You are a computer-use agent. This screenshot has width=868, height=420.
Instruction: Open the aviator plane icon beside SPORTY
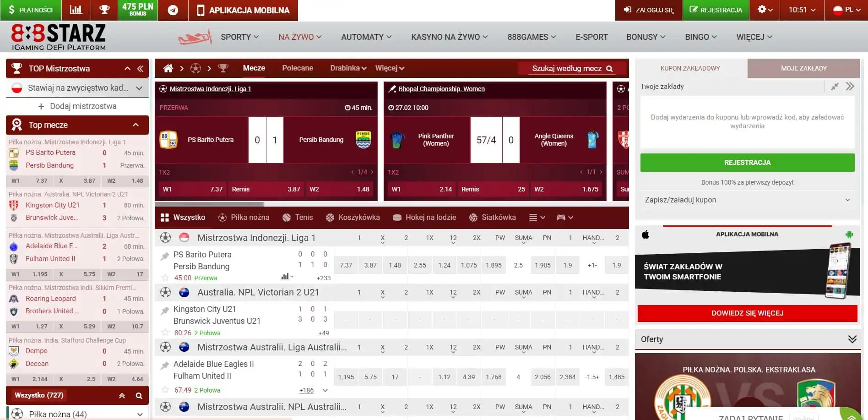pyautogui.click(x=195, y=37)
